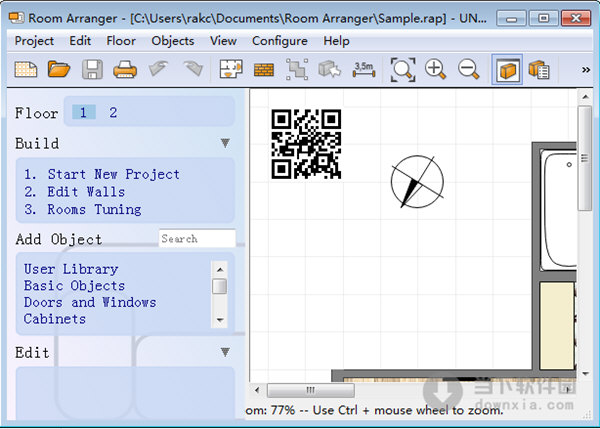Zoom in with the plus magnifier
The width and height of the screenshot is (600, 429).
(436, 69)
